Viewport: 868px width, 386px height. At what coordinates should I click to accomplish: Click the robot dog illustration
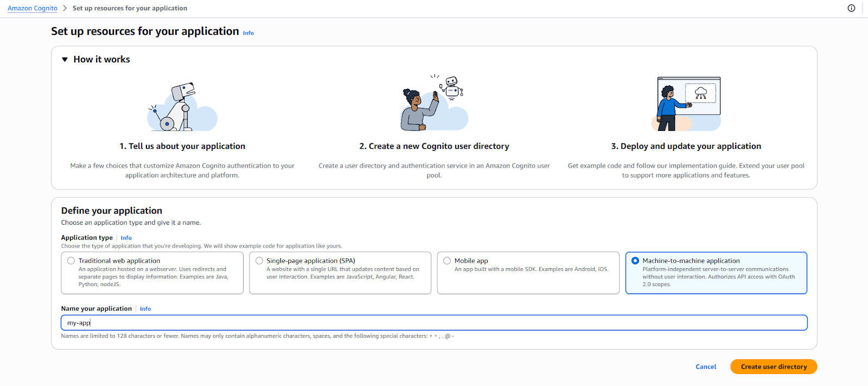click(182, 106)
